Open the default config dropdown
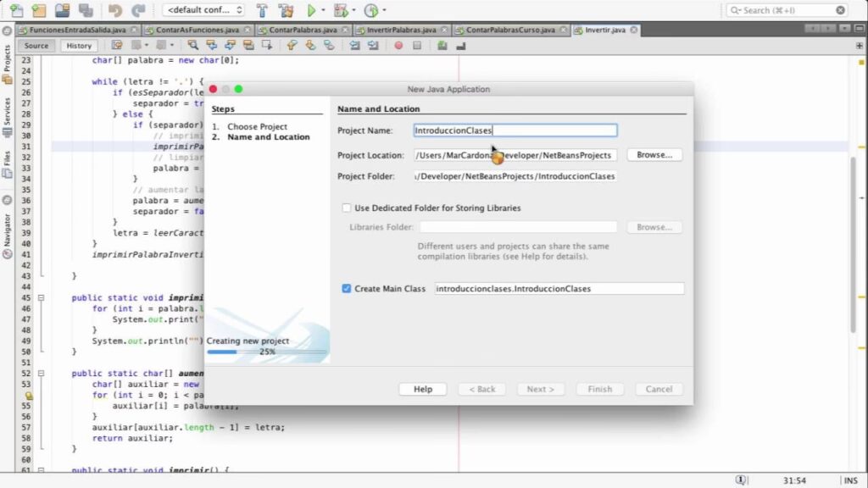 pyautogui.click(x=203, y=11)
